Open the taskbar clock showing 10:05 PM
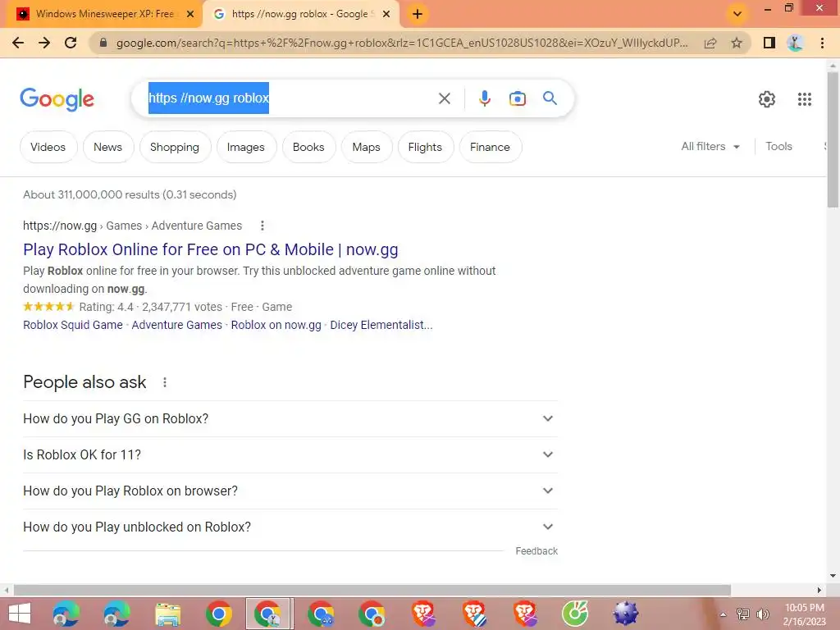The height and width of the screenshot is (630, 840). (805, 614)
